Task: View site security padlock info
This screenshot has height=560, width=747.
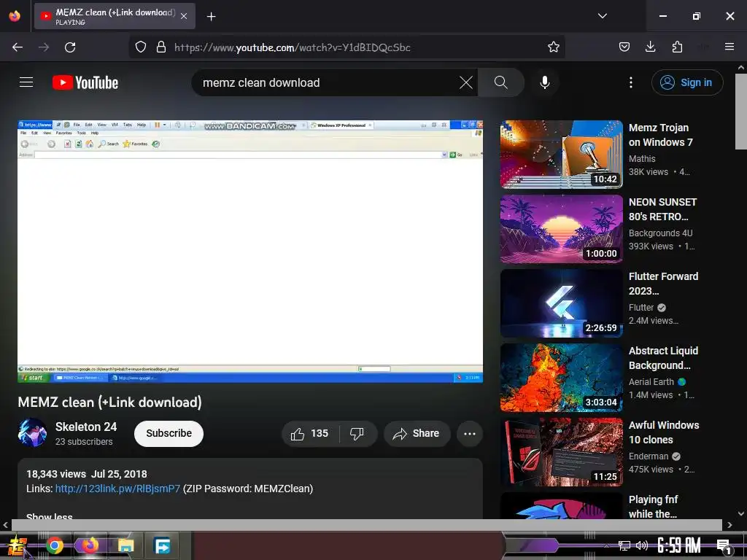Action: click(161, 47)
